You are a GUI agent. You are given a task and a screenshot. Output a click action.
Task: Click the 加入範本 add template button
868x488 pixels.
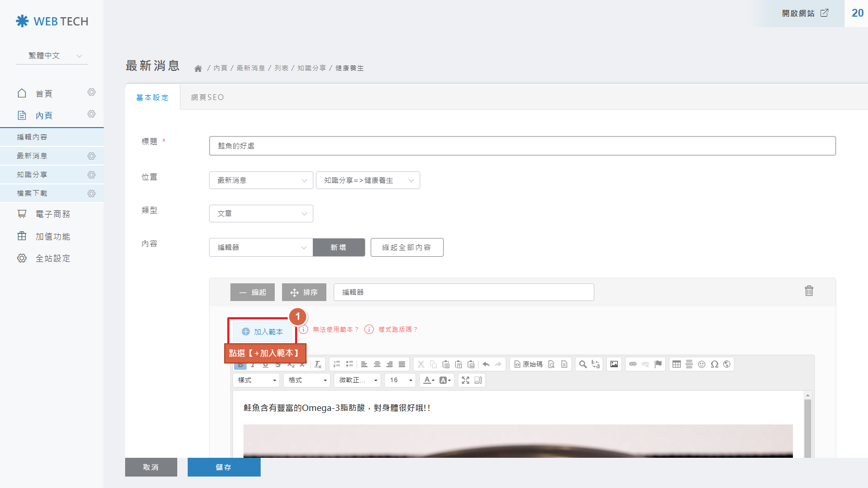pyautogui.click(x=262, y=332)
